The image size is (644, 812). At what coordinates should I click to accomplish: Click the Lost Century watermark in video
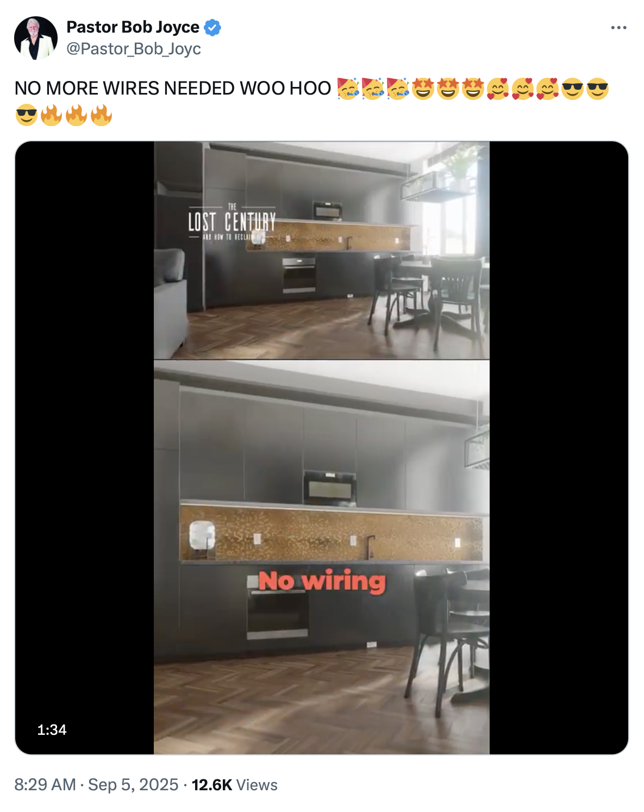click(x=232, y=222)
